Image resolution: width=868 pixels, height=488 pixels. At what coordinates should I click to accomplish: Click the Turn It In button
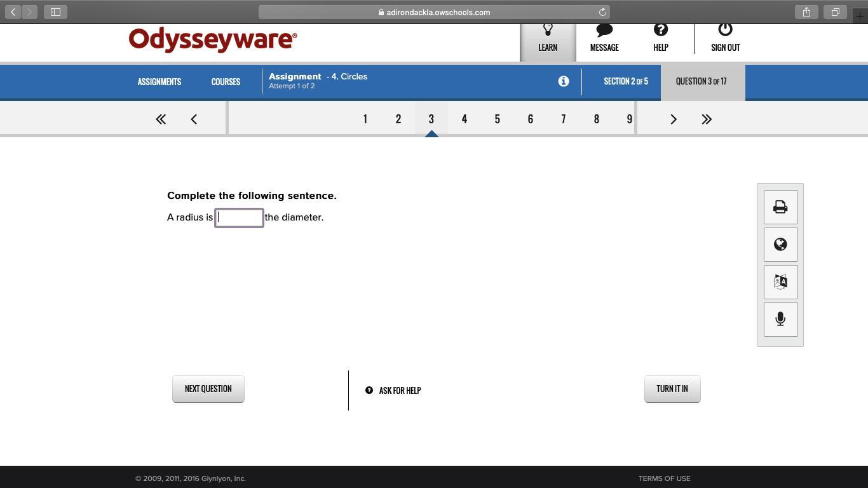(672, 389)
